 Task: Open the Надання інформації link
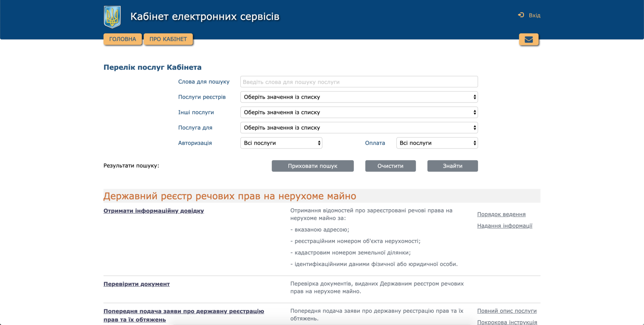pos(505,226)
